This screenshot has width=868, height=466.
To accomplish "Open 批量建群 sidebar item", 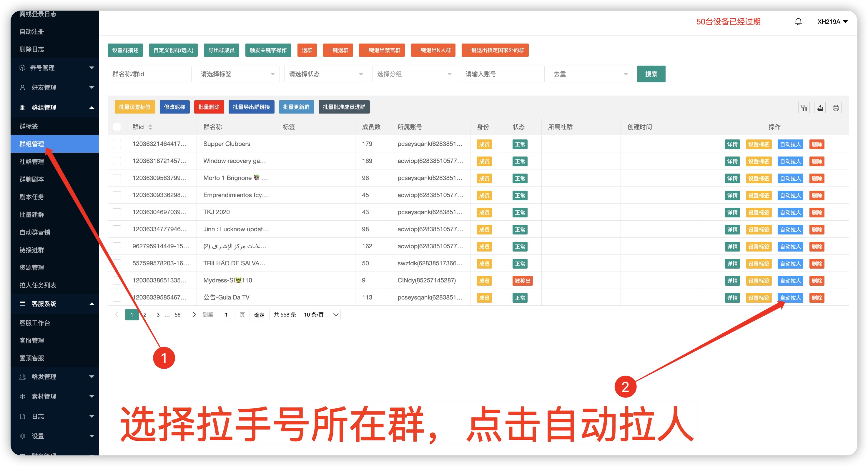I will coord(32,215).
